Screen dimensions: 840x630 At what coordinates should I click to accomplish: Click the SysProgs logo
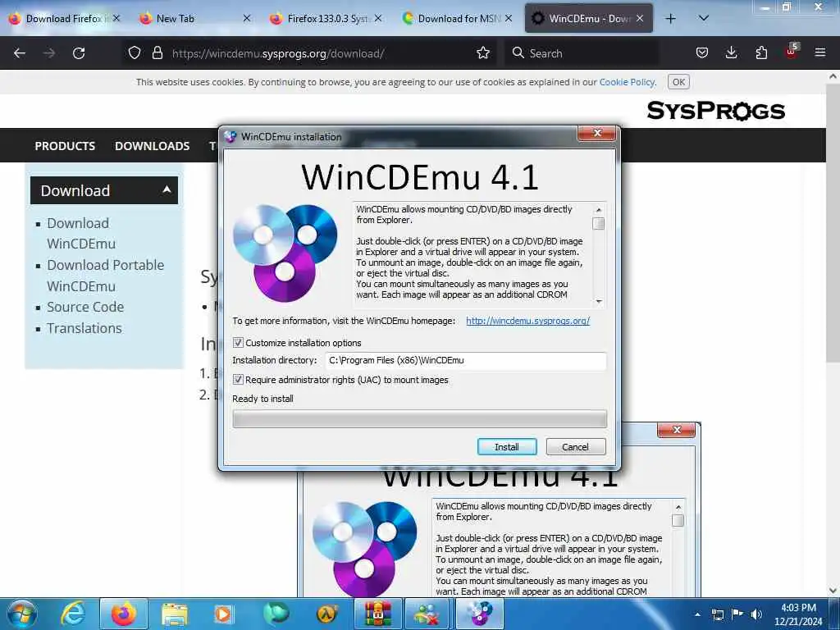click(715, 111)
